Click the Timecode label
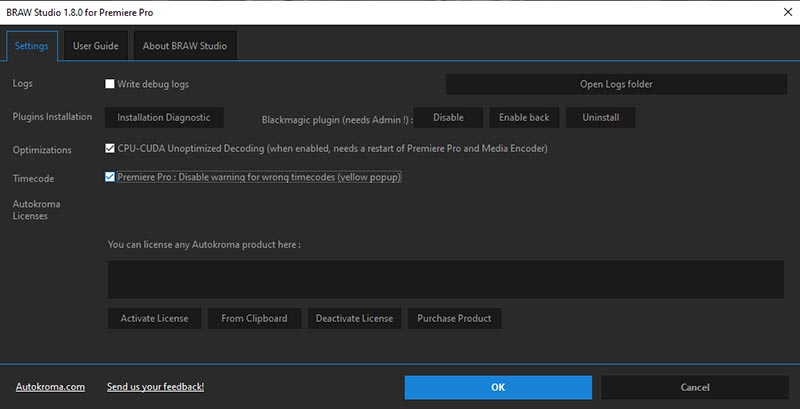 click(34, 179)
